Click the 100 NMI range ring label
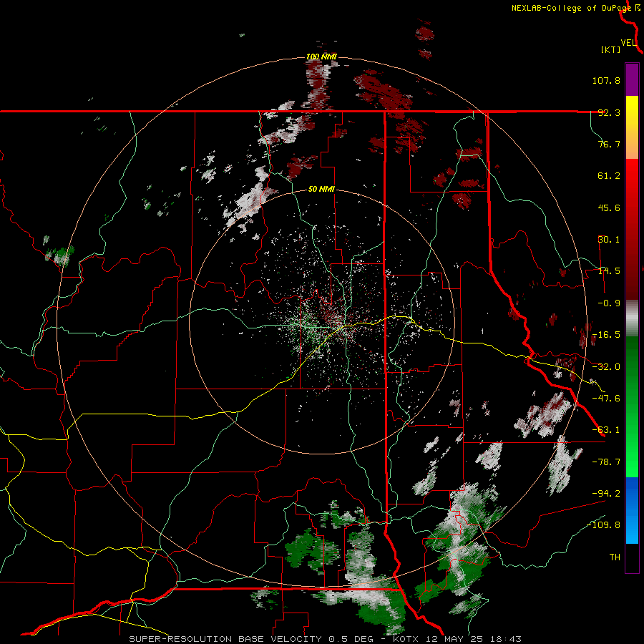644x644 pixels. coord(321,57)
